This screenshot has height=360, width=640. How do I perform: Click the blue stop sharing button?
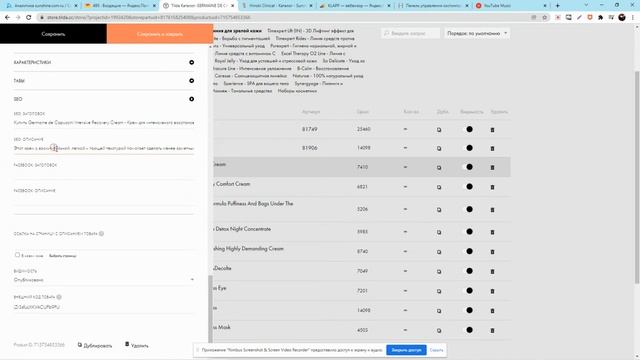pos(406,350)
